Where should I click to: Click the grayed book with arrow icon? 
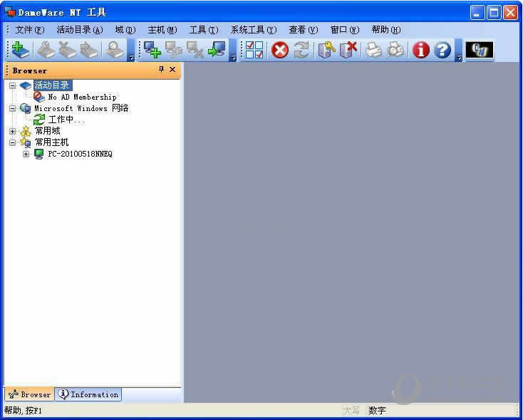click(88, 50)
